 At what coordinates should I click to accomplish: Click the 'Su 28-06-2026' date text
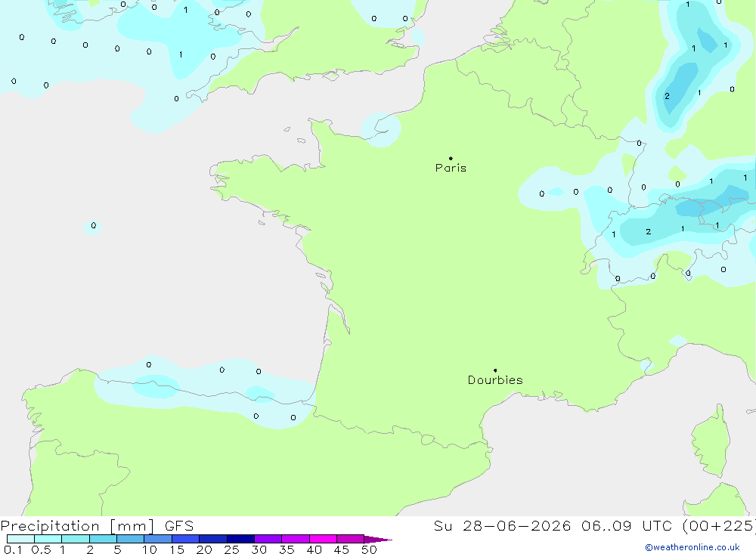pos(503,526)
